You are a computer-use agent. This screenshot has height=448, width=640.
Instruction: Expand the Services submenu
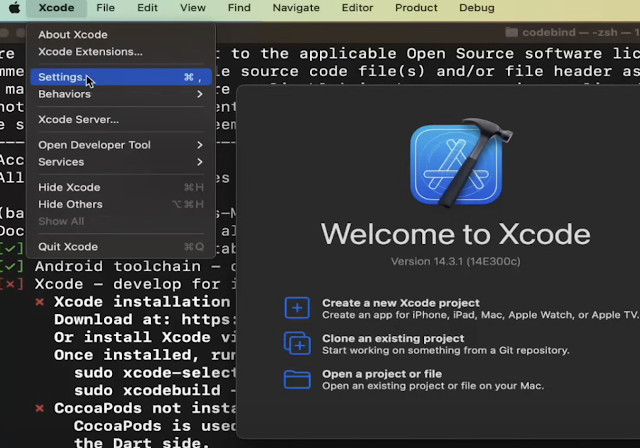[x=121, y=162]
